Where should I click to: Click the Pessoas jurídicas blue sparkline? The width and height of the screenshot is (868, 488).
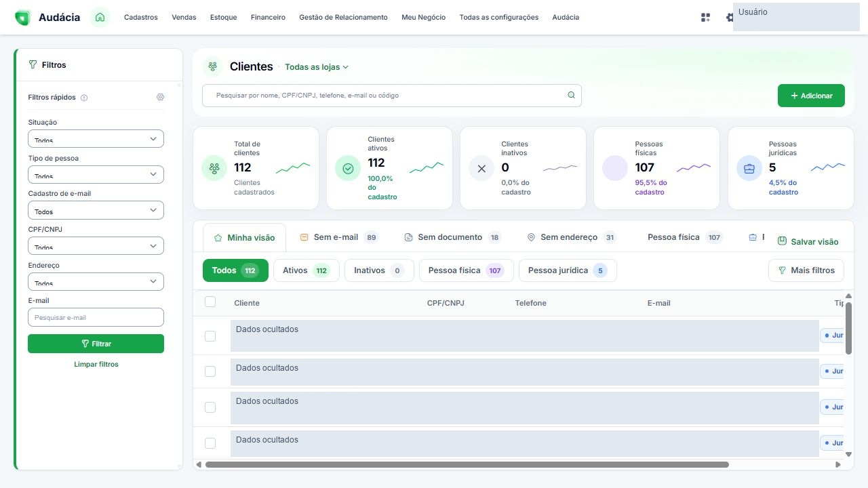click(x=828, y=167)
